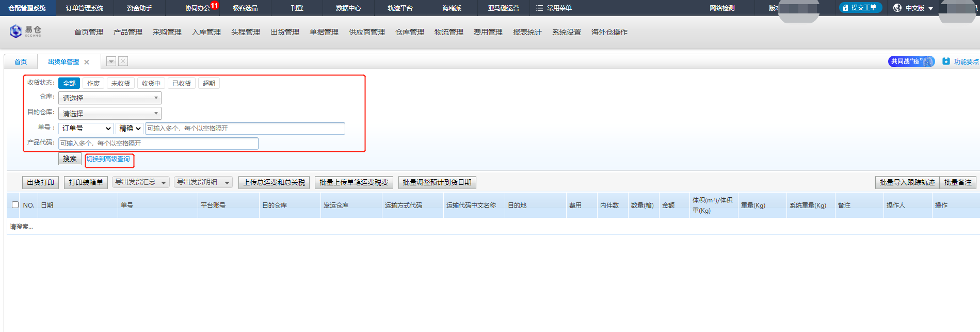The width and height of the screenshot is (980, 332).
Task: Select the 收货中 status filter
Action: click(x=151, y=84)
